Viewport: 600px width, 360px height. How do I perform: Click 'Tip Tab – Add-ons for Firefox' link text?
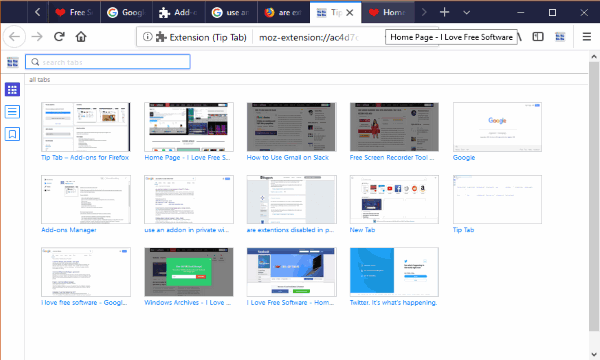[85, 157]
